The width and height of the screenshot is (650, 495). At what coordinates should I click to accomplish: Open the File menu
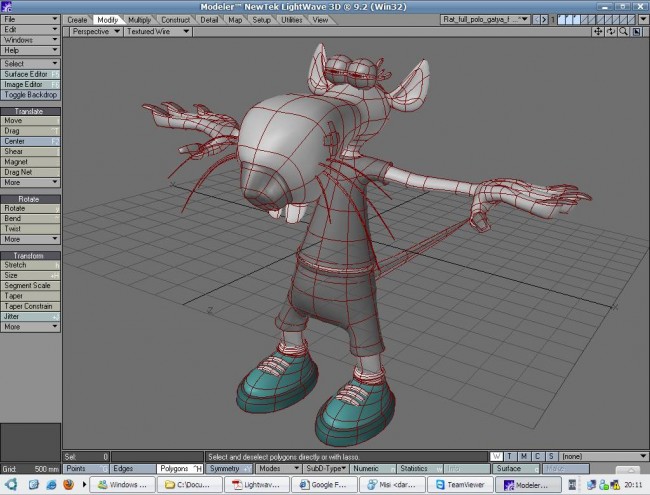click(x=30, y=18)
